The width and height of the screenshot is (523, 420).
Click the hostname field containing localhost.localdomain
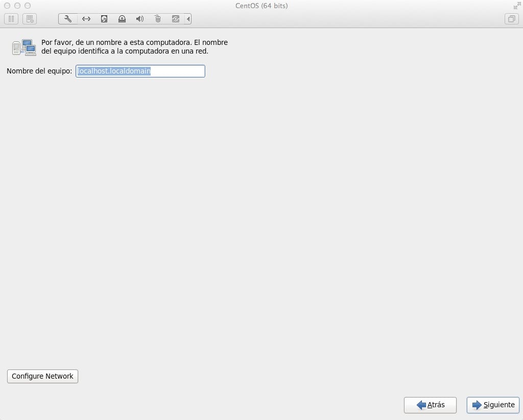(x=140, y=71)
